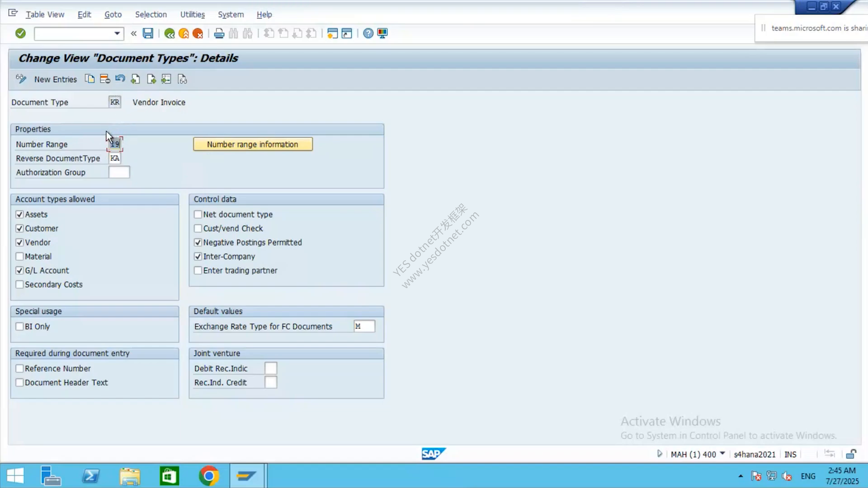Click the Copy As icon beside New Entries
Viewport: 868px width, 488px height.
pos(90,79)
